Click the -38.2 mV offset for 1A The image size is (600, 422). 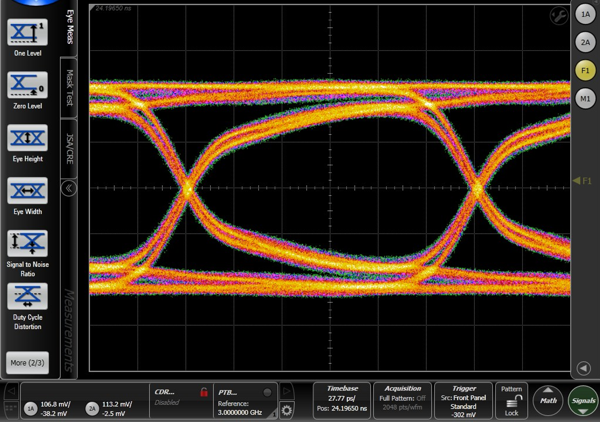click(x=54, y=414)
